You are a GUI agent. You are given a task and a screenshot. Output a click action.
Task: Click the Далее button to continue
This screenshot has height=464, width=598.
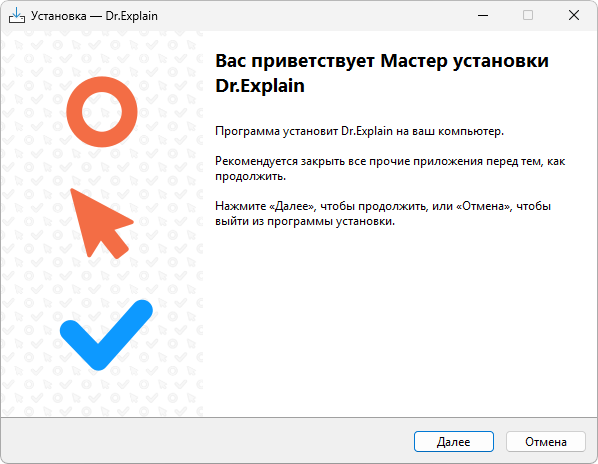(x=453, y=442)
